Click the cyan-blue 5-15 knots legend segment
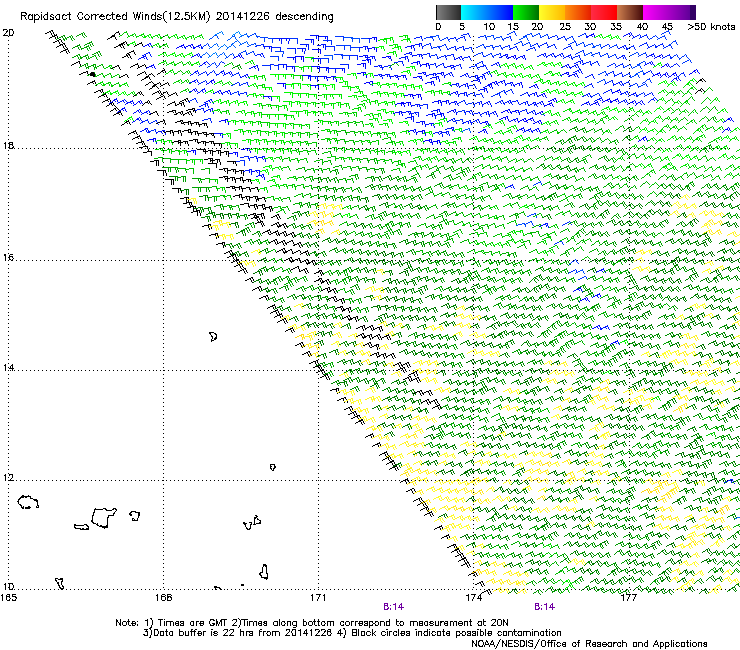 (x=487, y=12)
